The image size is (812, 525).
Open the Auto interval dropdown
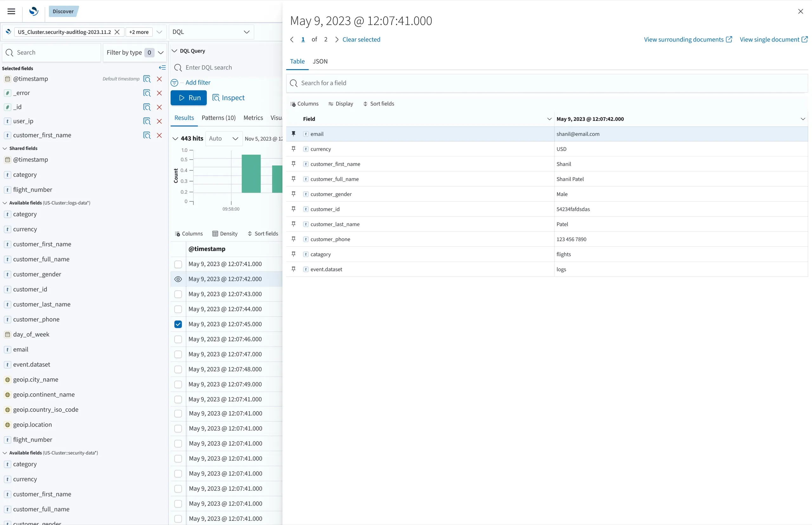point(224,138)
